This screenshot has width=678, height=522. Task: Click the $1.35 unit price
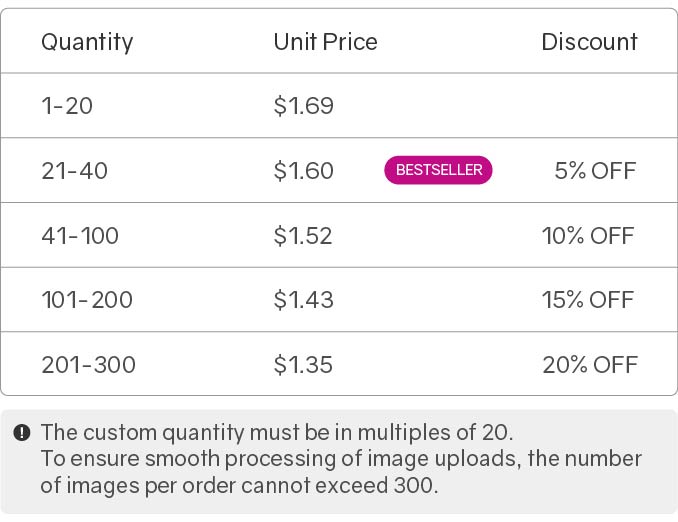[x=303, y=365]
